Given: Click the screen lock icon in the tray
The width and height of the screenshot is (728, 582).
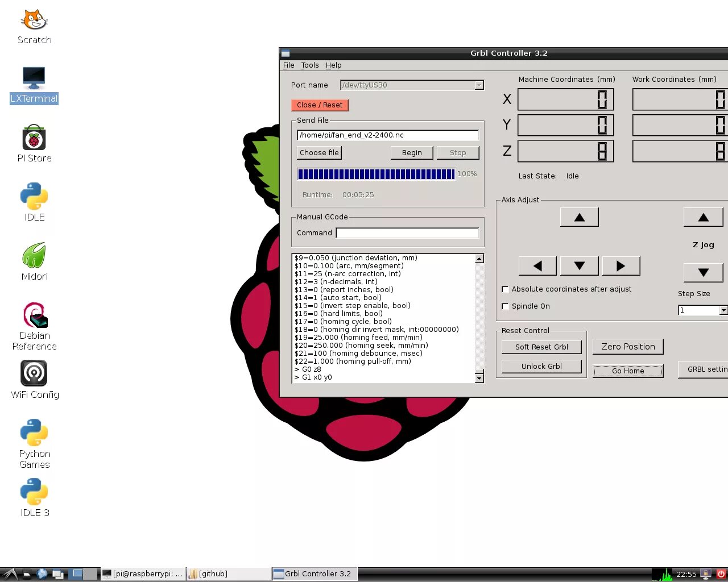Looking at the screenshot, I should tap(706, 574).
